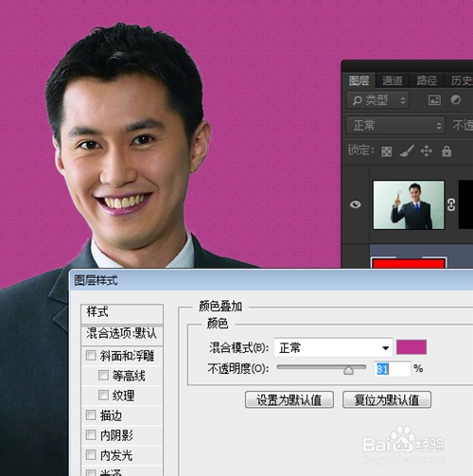Switch to the 图层 tab
473x476 pixels.
click(x=359, y=80)
